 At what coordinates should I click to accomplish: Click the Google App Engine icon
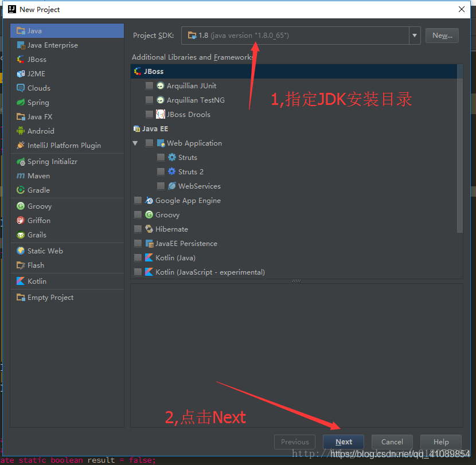click(x=149, y=200)
